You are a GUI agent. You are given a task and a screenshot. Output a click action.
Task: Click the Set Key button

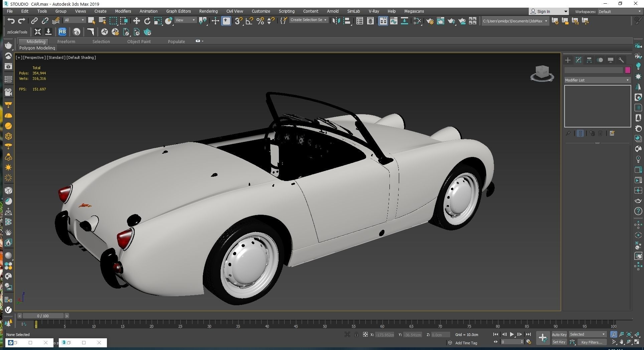point(559,342)
